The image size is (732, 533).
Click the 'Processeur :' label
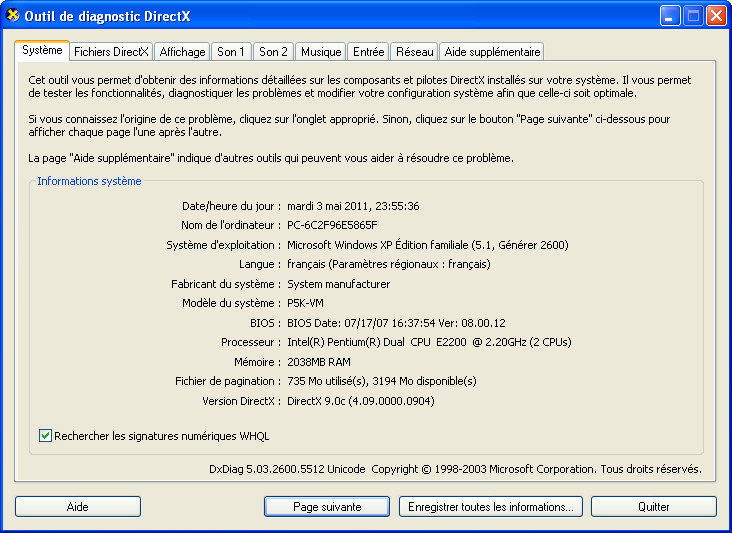pyautogui.click(x=251, y=342)
